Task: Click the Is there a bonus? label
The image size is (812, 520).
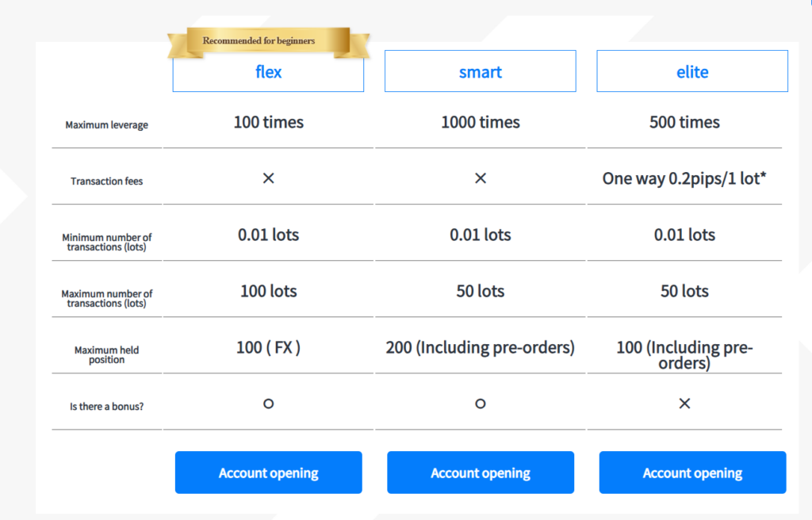Action: (106, 407)
